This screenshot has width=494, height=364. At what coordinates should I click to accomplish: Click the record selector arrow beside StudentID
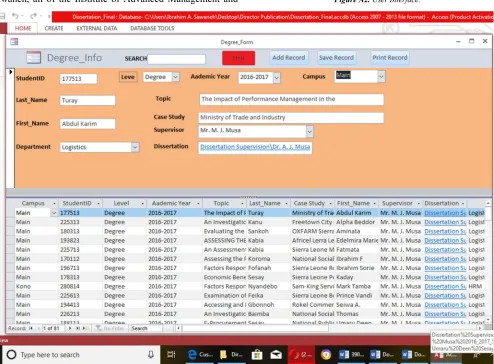coord(11,72)
